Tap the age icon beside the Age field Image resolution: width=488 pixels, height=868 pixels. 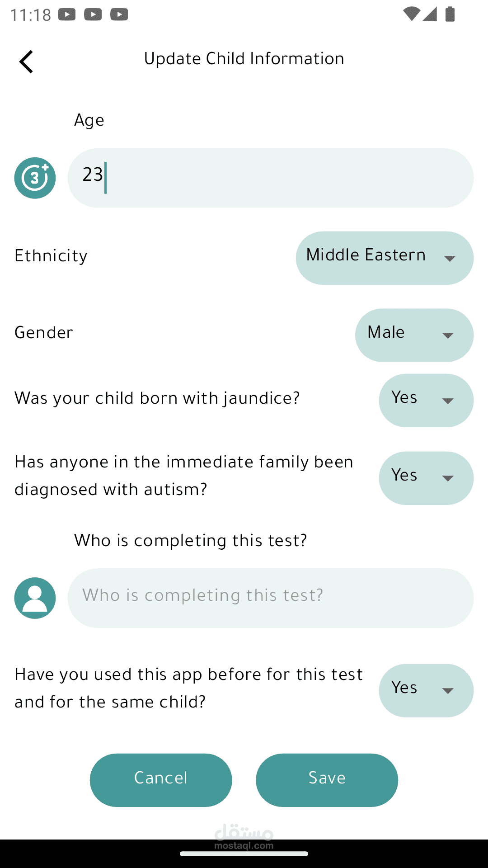(35, 178)
